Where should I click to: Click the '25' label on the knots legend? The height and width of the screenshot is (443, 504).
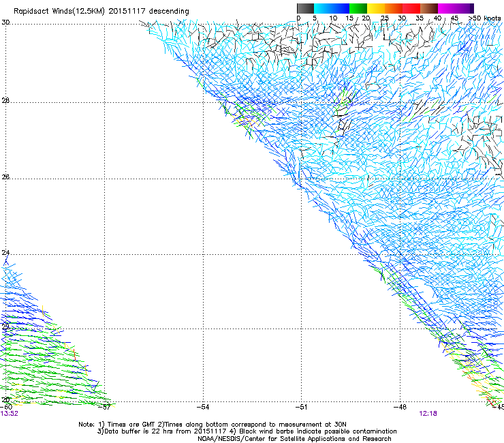[x=384, y=18]
